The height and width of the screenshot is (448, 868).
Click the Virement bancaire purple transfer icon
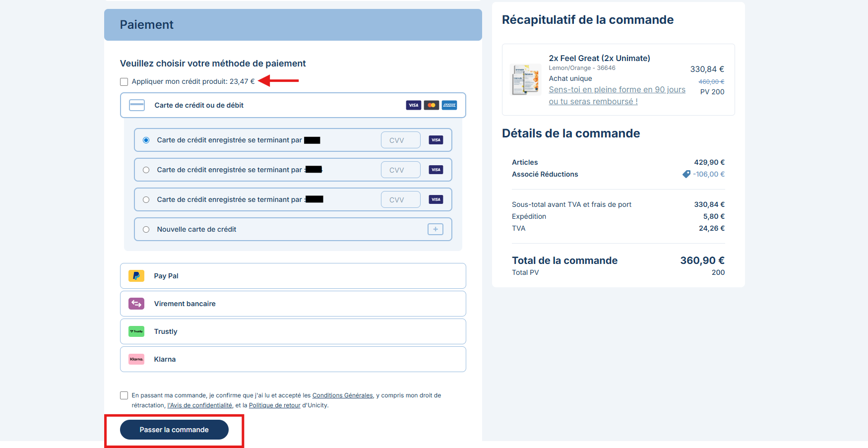click(x=136, y=304)
